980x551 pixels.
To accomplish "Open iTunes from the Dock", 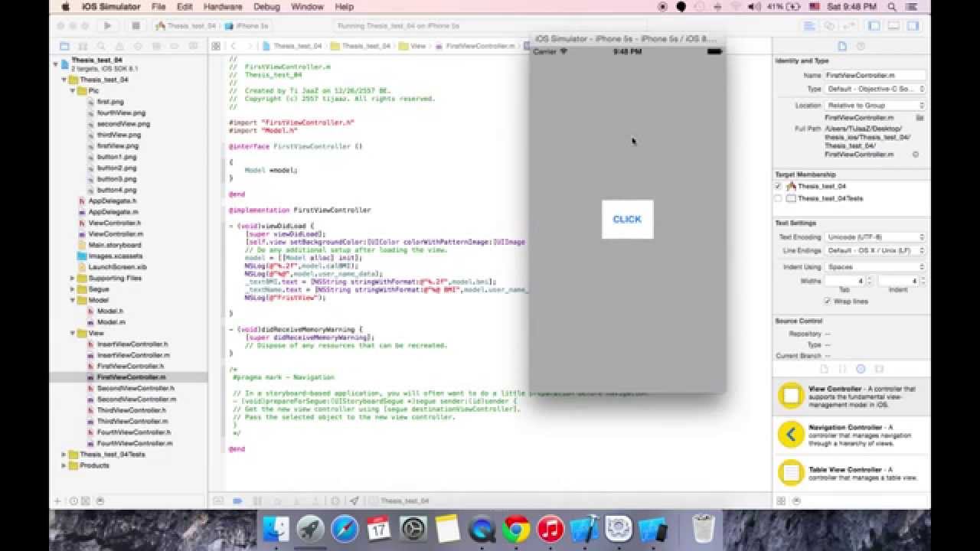I will coord(550,529).
